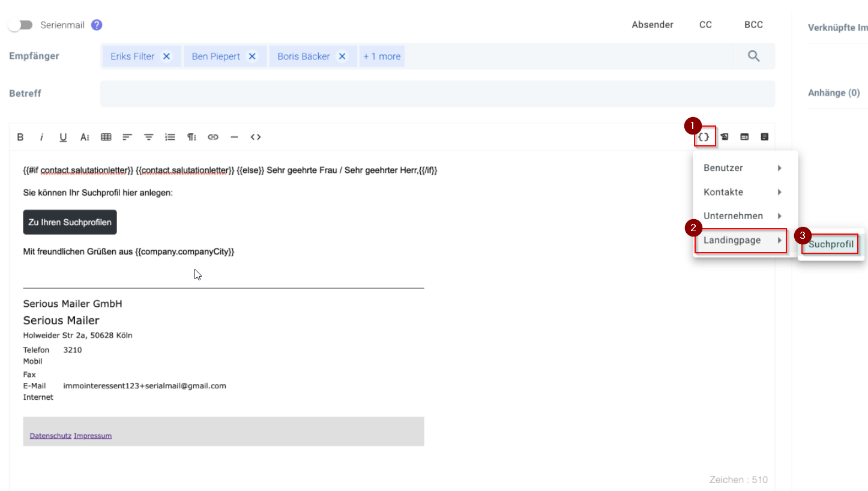Open code view with angle brackets icon
The image size is (868, 491).
[256, 137]
